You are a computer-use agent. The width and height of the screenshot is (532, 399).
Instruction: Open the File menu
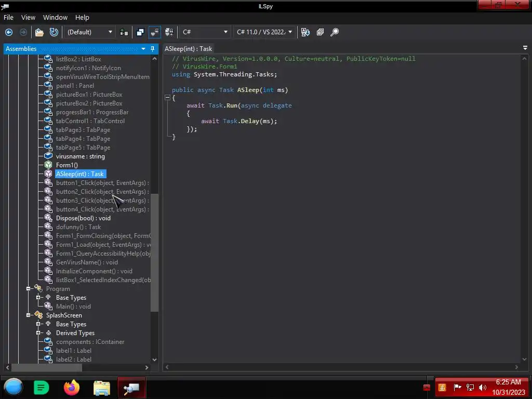[8, 17]
